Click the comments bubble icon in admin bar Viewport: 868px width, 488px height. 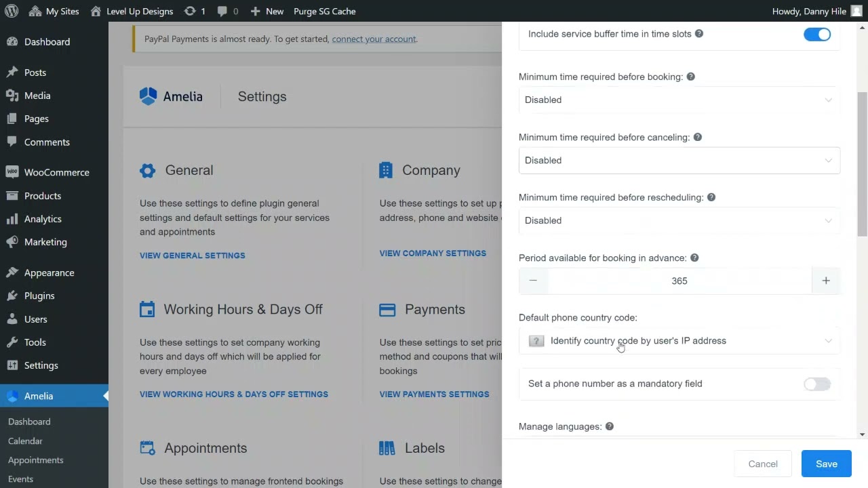(222, 11)
